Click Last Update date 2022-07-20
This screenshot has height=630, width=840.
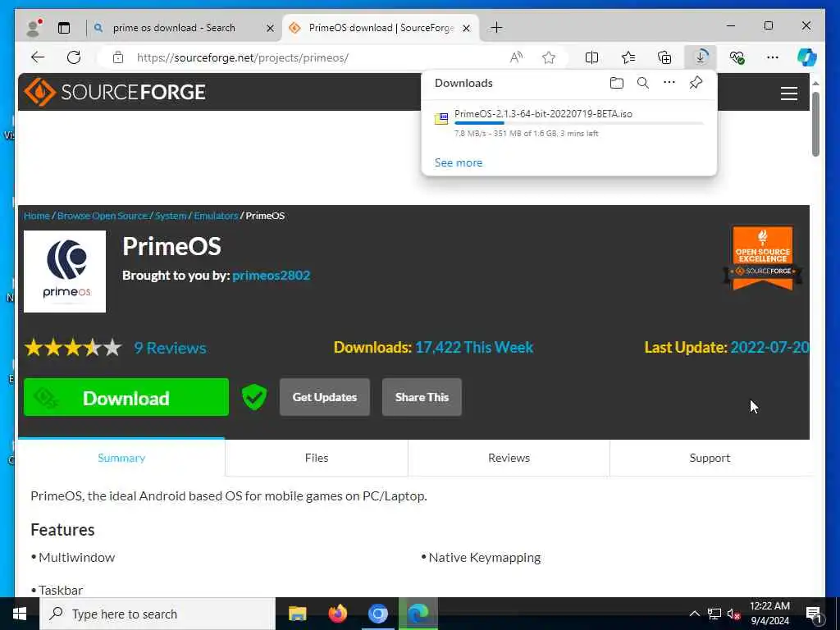[x=769, y=347]
